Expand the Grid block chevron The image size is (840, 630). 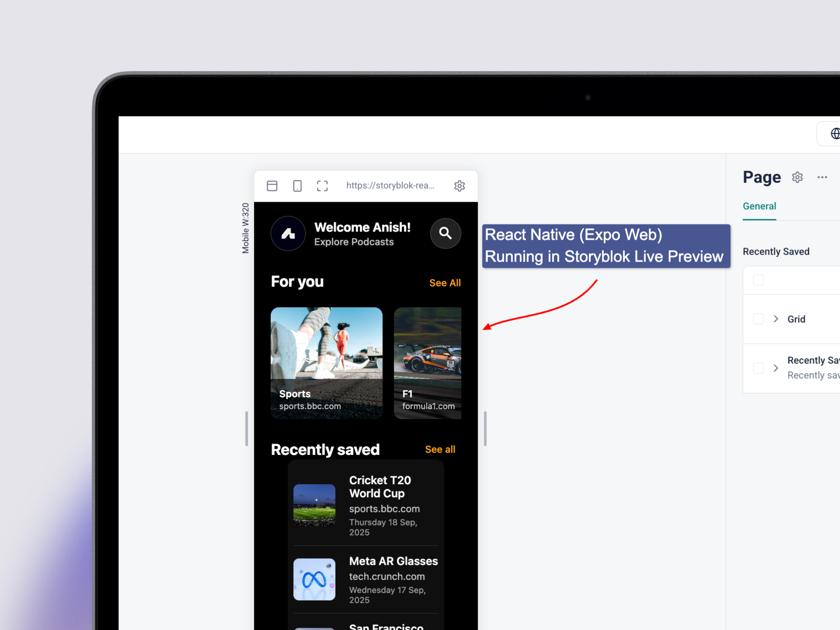click(776, 319)
